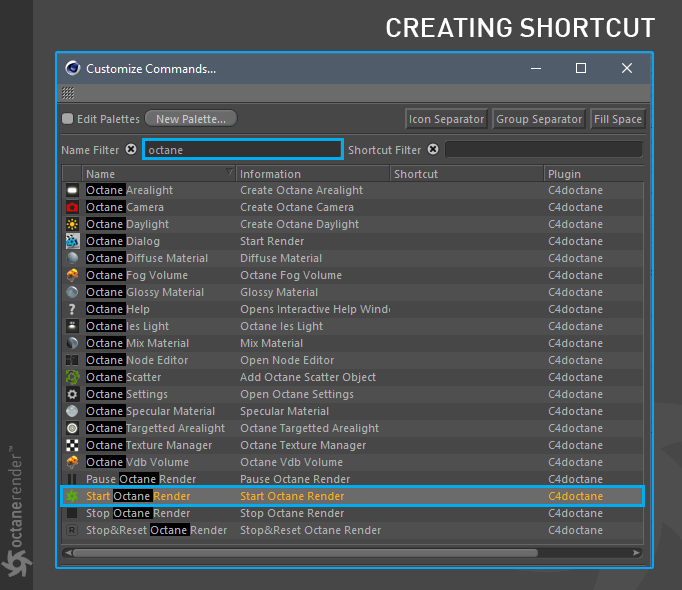Click the Create Octane Camera info text
This screenshot has height=590, width=682.
[297, 207]
